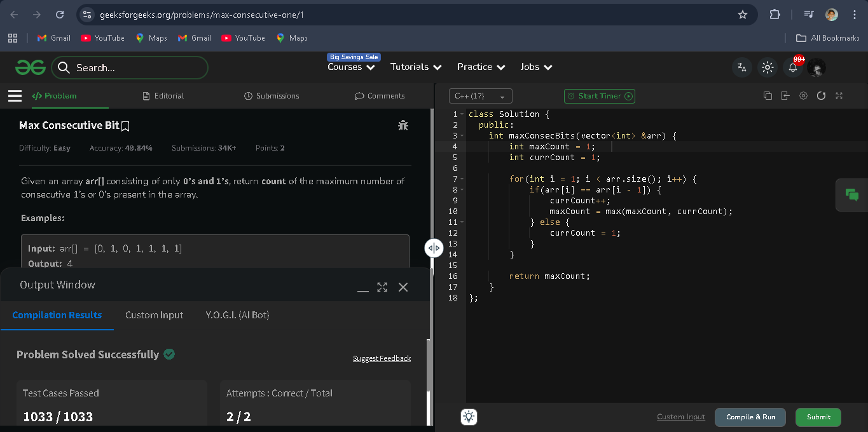The width and height of the screenshot is (868, 432).
Task: Click the language translate icon
Action: 741,67
